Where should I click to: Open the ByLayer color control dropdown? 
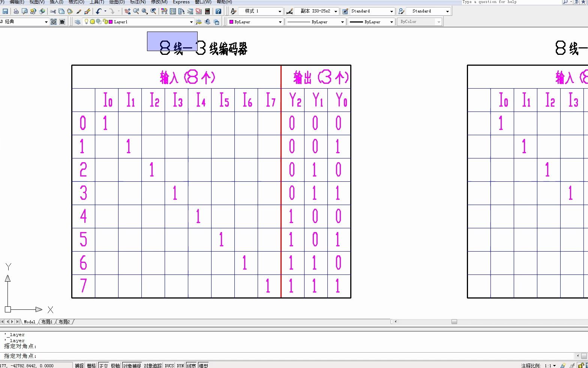tap(280, 22)
